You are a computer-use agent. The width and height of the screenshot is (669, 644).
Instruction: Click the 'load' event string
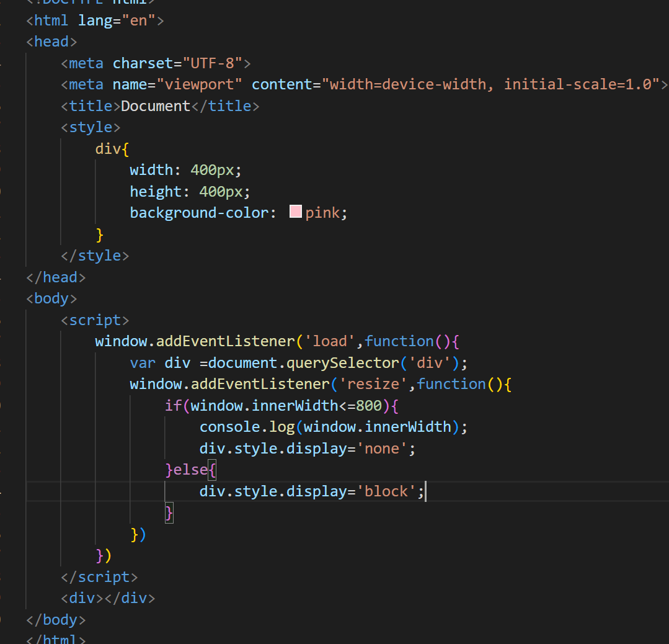329,341
